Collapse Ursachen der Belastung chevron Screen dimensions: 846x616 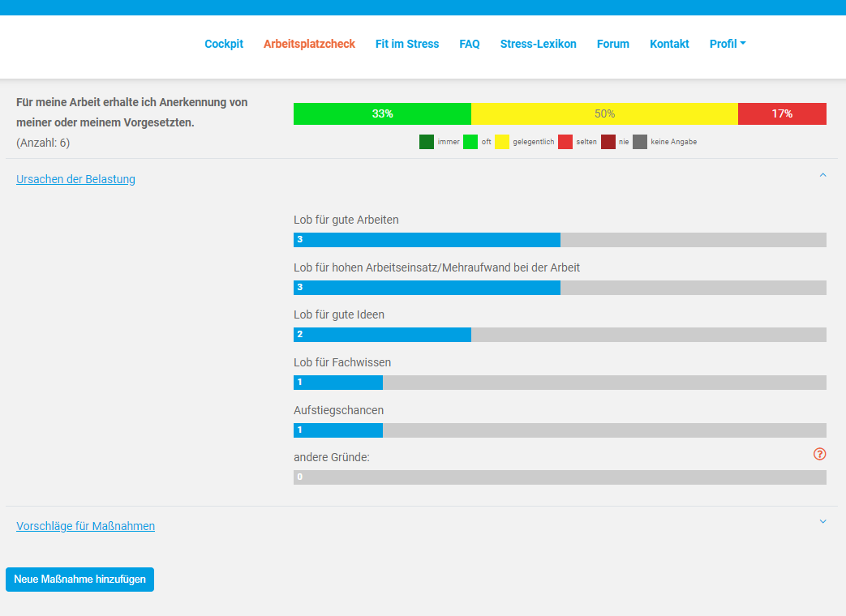(x=822, y=175)
